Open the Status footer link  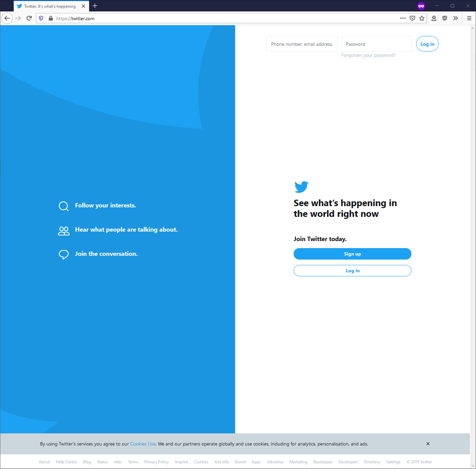click(102, 462)
